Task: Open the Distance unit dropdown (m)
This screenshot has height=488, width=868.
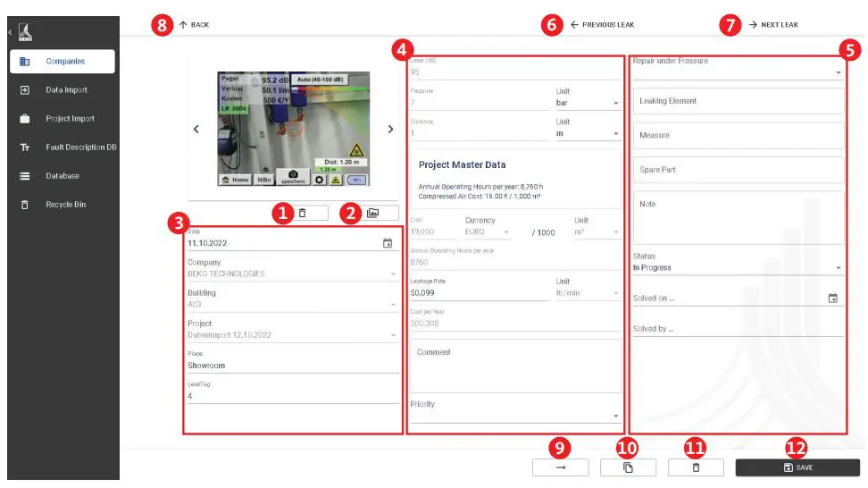Action: [x=588, y=133]
